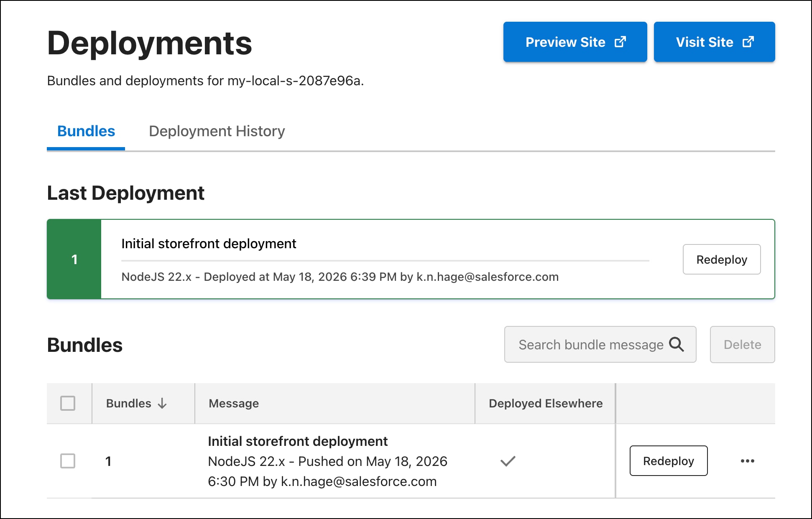
Task: Click the Deployments page heading
Action: tap(150, 43)
